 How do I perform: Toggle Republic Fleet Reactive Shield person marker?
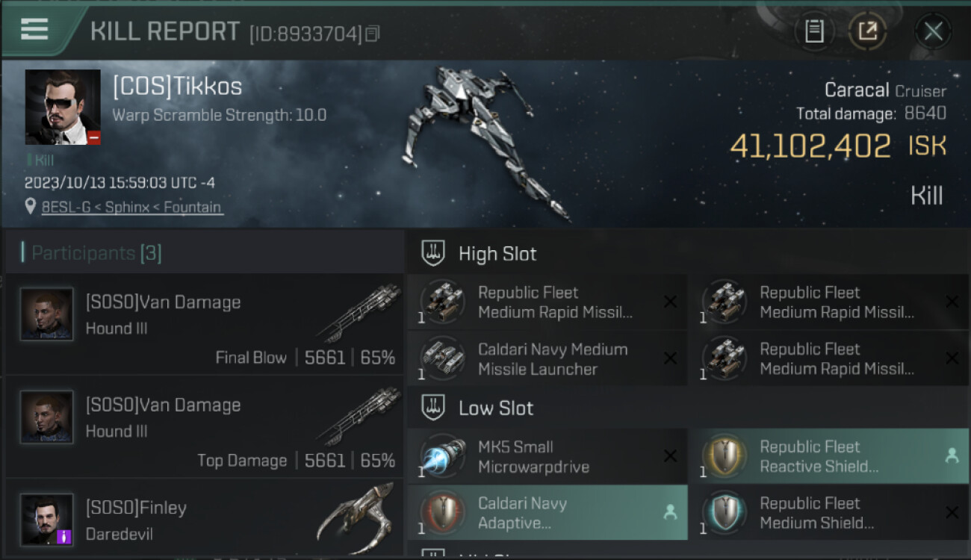coord(952,455)
